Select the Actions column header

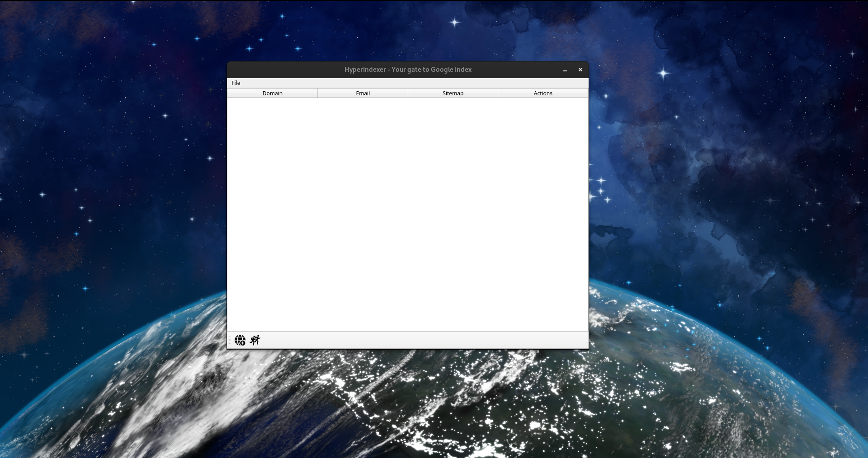[x=543, y=93]
